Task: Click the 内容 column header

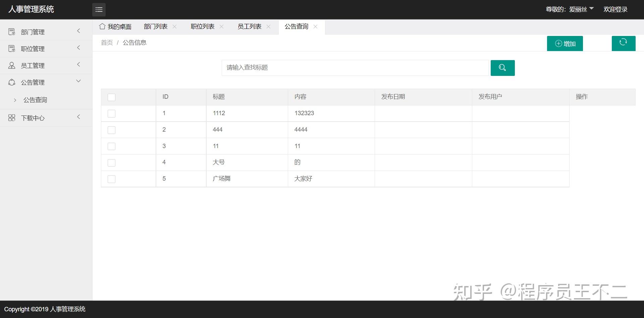Action: (331, 97)
